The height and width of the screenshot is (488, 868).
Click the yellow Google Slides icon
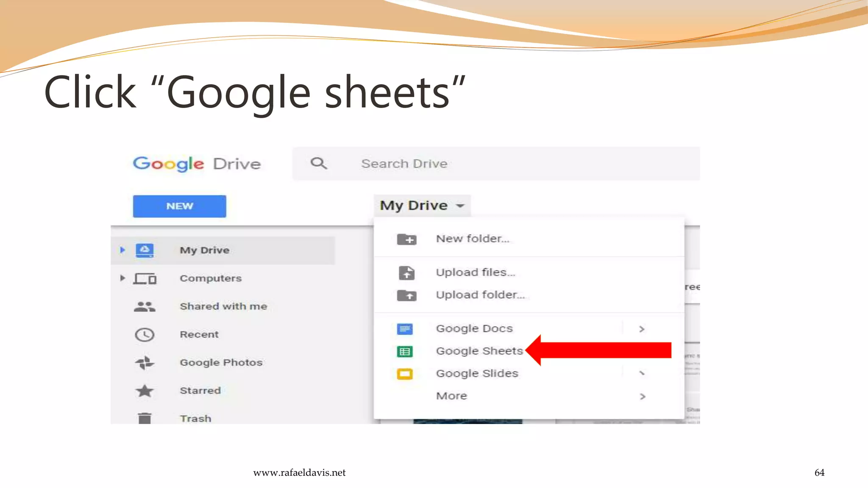405,374
